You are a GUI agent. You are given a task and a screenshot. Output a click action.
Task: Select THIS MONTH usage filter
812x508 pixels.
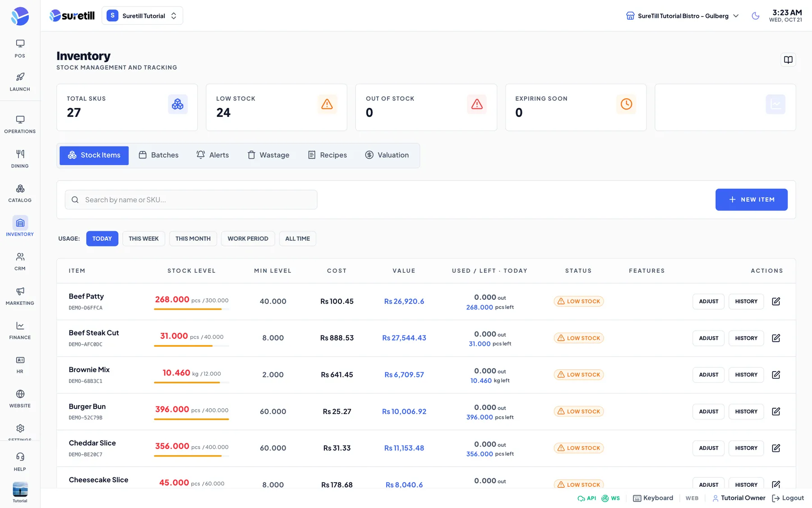[x=193, y=238]
